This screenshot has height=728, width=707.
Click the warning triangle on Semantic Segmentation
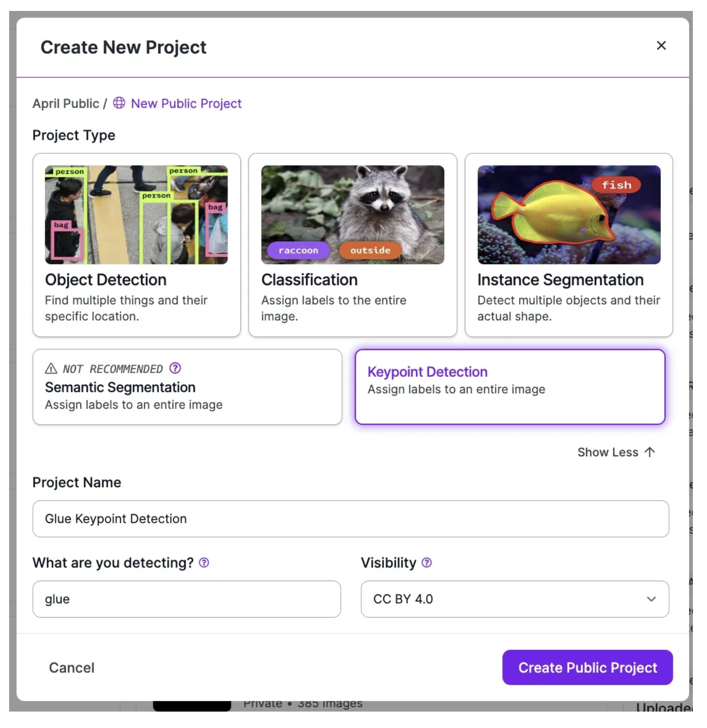click(51, 368)
